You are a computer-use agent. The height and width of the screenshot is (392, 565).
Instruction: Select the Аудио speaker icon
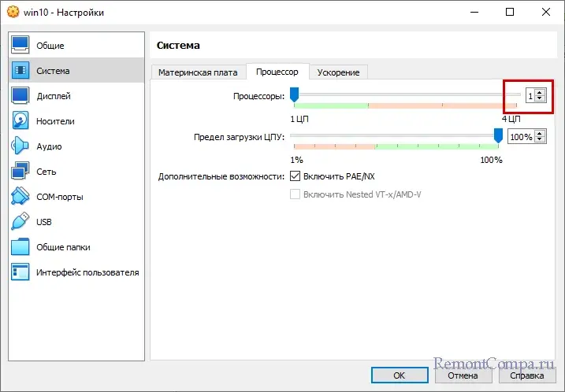pyautogui.click(x=20, y=146)
